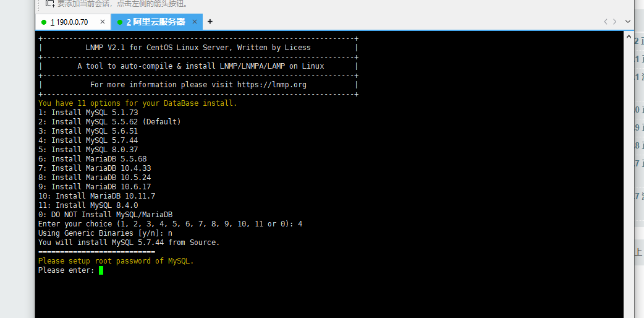The image size is (644, 318).
Task: Click the line '7: Install MariaDB 10.4.33'
Action: click(95, 168)
